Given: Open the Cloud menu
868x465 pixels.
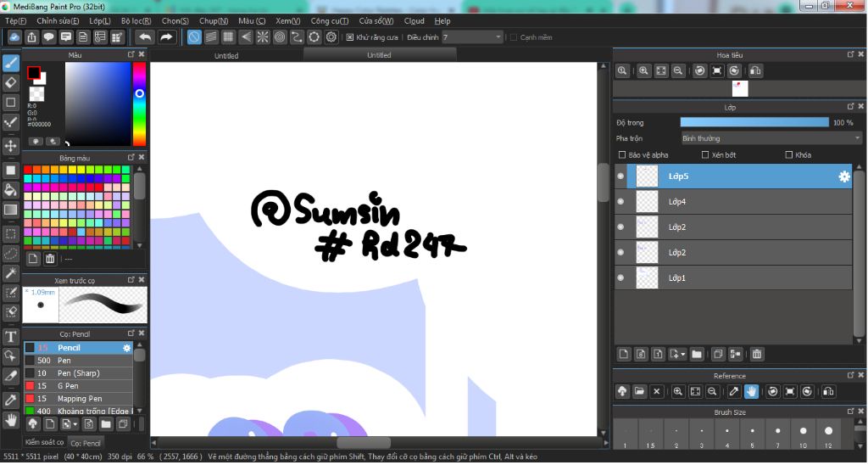Looking at the screenshot, I should [x=414, y=21].
